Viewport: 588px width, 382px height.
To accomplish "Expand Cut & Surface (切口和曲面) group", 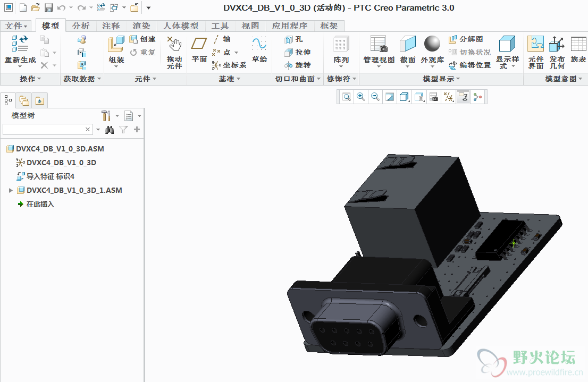I will 298,79.
